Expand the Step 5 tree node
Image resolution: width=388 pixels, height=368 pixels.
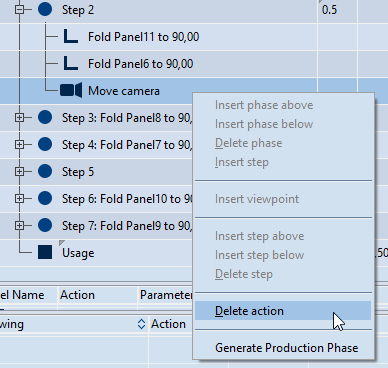(x=19, y=171)
